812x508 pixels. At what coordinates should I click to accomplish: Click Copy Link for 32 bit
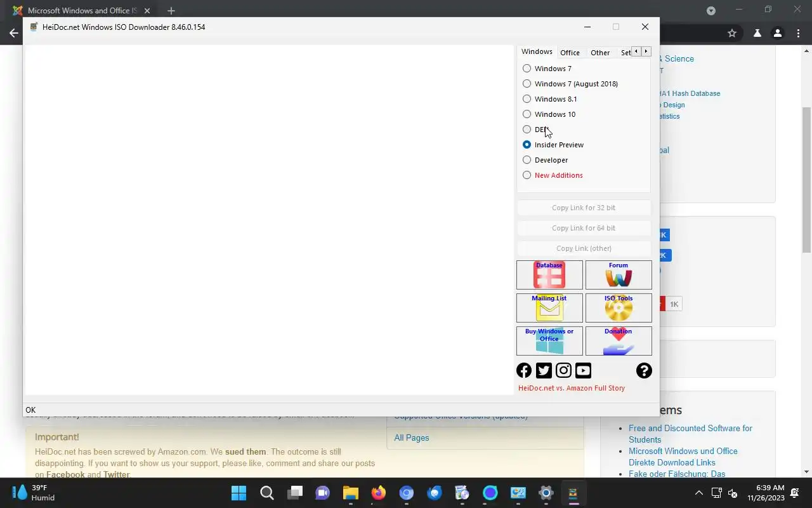pyautogui.click(x=584, y=208)
